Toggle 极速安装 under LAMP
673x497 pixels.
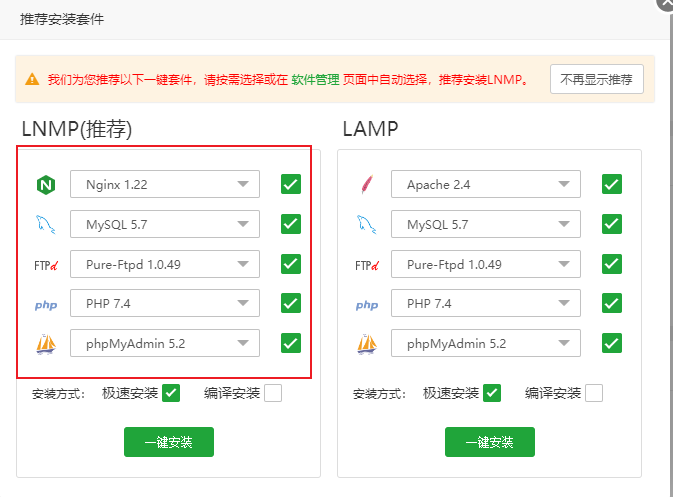492,393
